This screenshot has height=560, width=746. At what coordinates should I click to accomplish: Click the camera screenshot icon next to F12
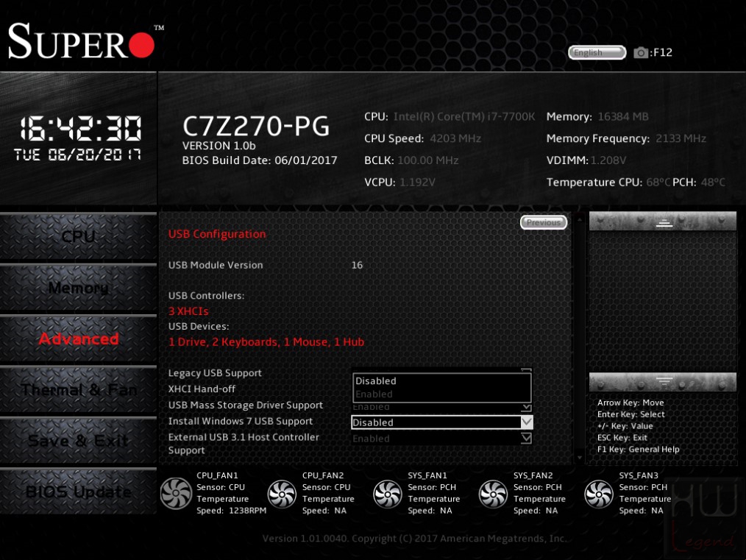(640, 52)
